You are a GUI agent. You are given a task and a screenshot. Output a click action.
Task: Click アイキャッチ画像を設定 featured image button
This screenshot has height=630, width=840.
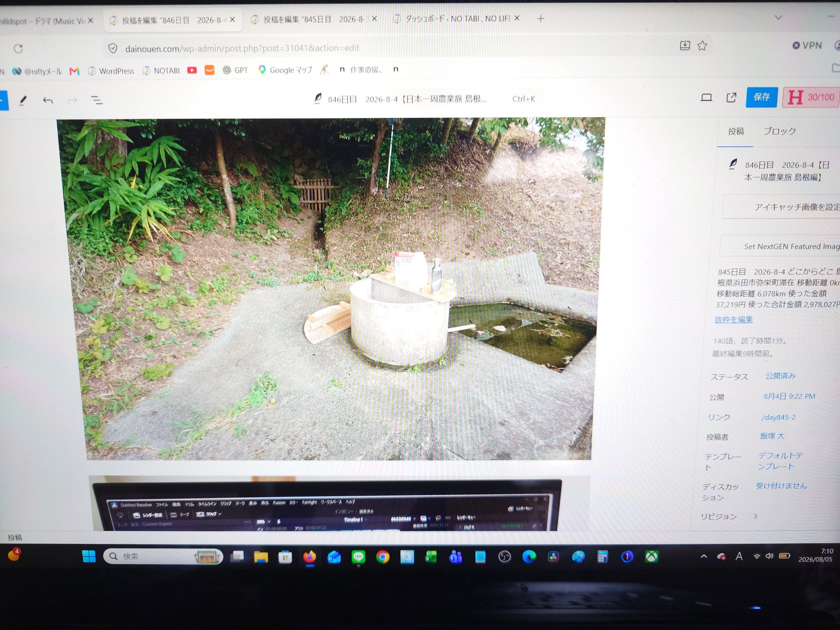[781, 207]
